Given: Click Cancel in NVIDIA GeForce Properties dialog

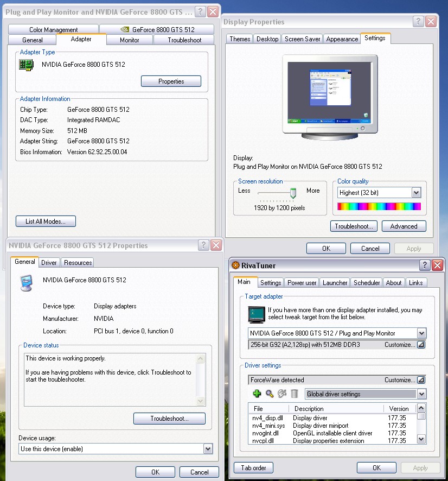Looking at the screenshot, I should click(x=199, y=472).
